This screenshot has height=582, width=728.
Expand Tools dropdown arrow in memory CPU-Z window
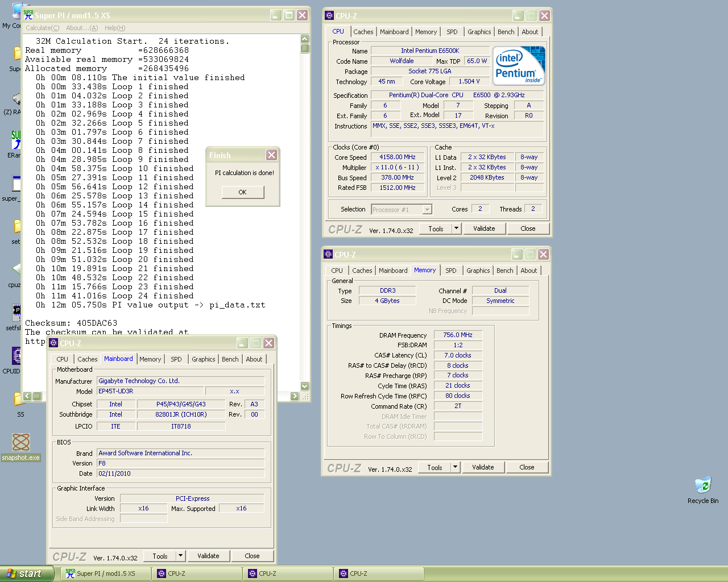(455, 467)
